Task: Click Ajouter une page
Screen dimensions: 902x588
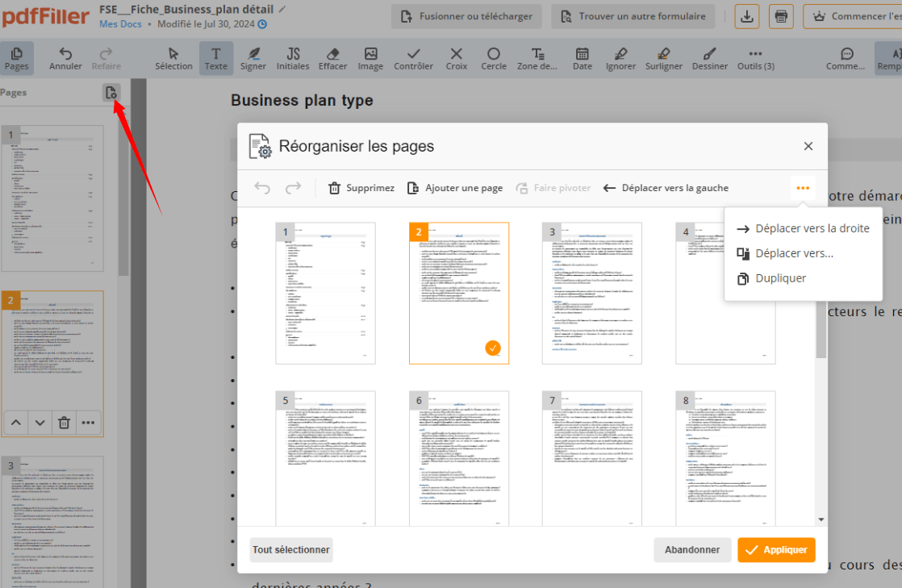Action: coord(455,188)
